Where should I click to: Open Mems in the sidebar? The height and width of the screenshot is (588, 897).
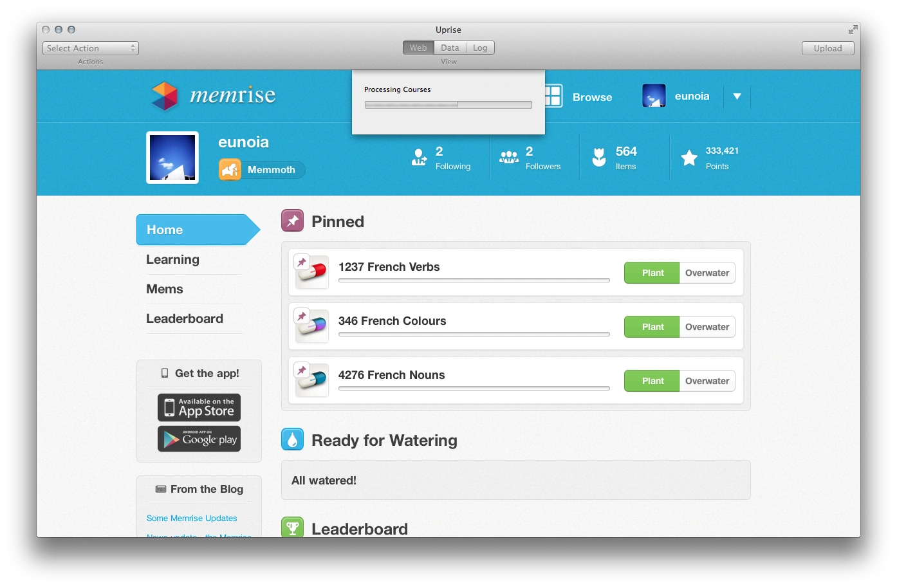(x=165, y=289)
